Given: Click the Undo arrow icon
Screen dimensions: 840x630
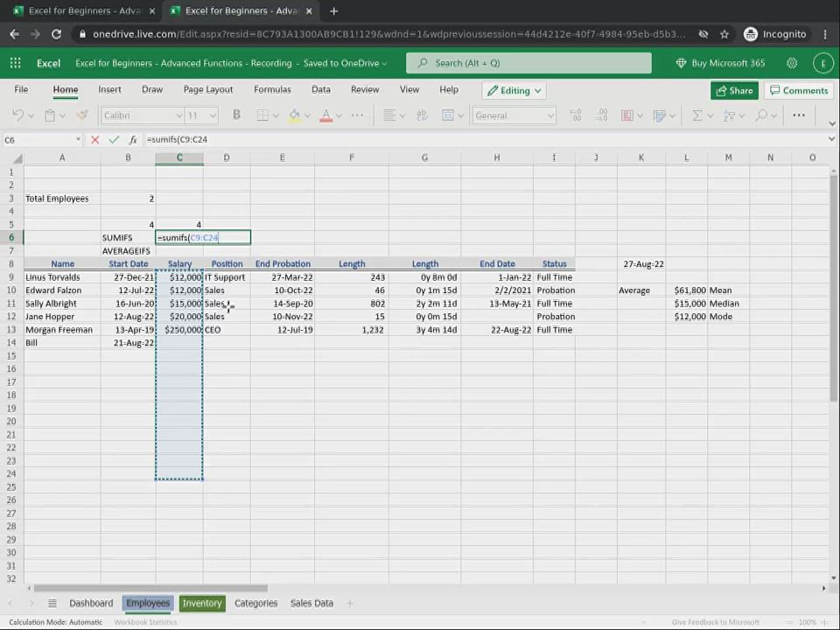Looking at the screenshot, I should 18,115.
